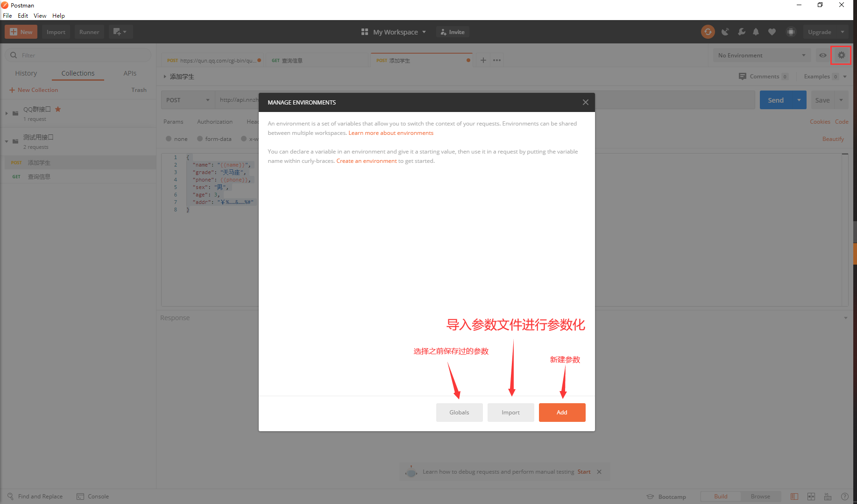Open Bootcamp from status bar
This screenshot has width=857, height=504.
[x=666, y=497]
